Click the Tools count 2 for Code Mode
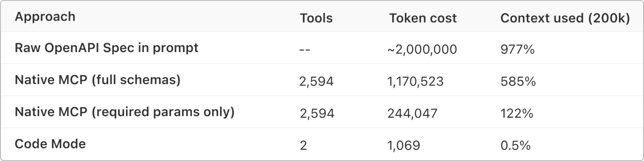This screenshot has width=644, height=161. (x=303, y=146)
